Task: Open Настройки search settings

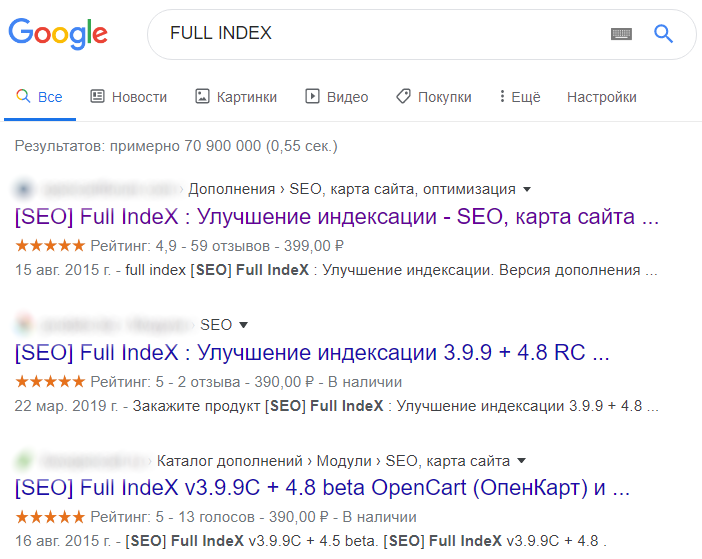Action: (601, 97)
